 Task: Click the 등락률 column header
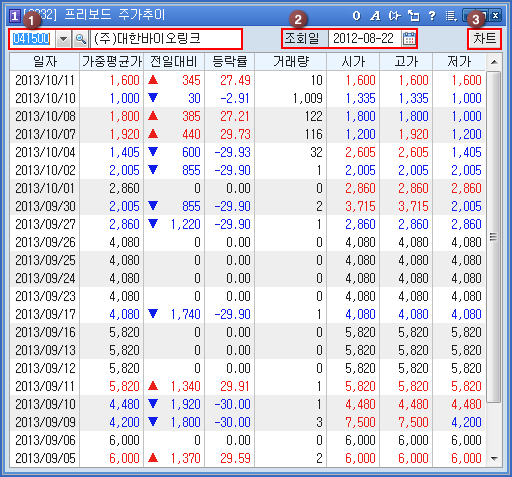point(229,62)
